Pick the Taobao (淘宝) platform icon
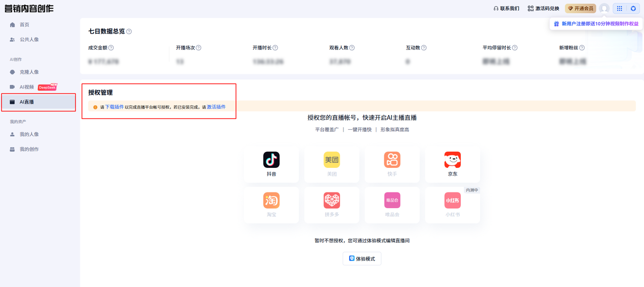This screenshot has width=644, height=287. (271, 201)
